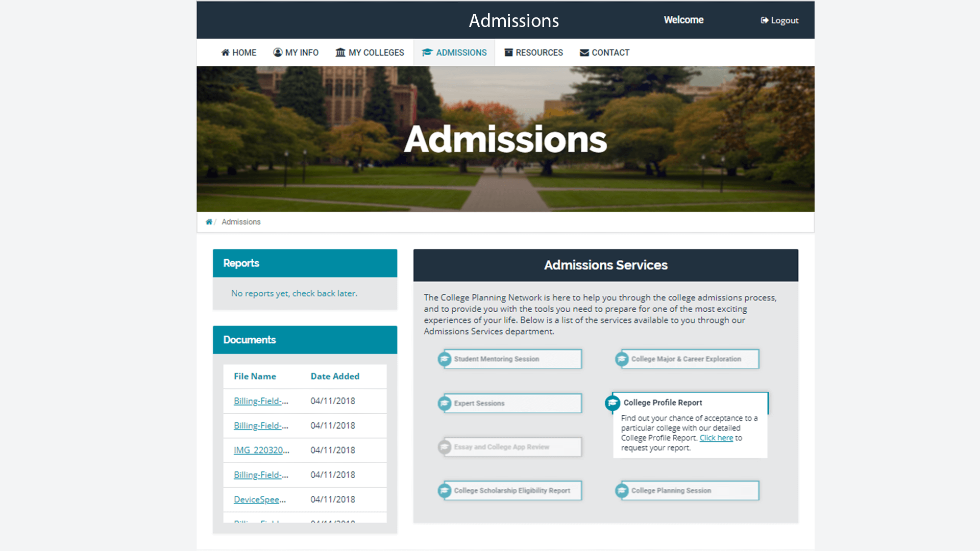Image resolution: width=980 pixels, height=551 pixels.
Task: Click the Date Added column header
Action: tap(335, 376)
